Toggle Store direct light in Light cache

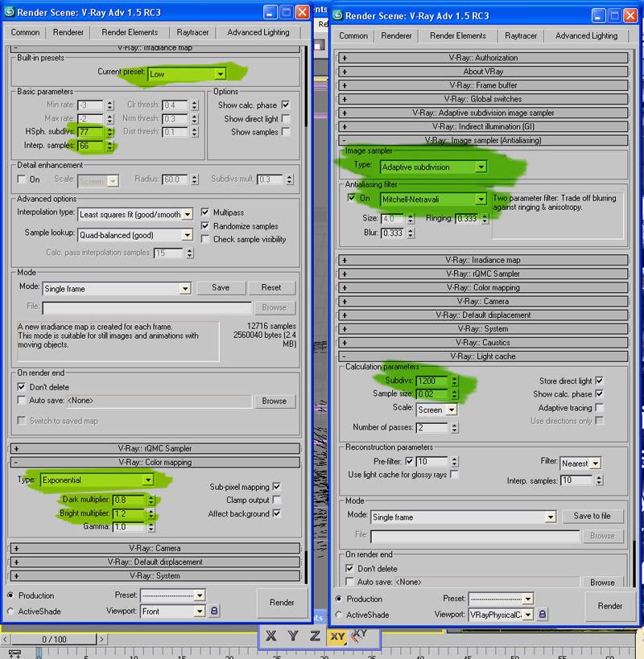point(600,381)
